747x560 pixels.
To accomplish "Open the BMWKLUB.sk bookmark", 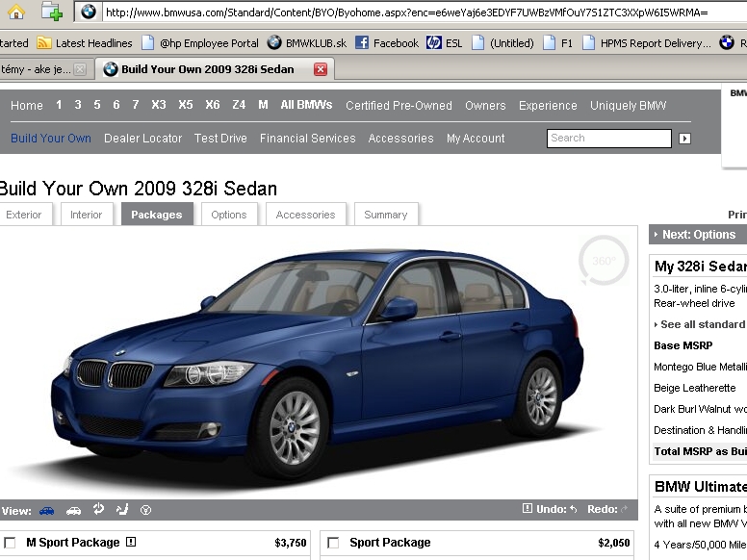I will click(307, 43).
